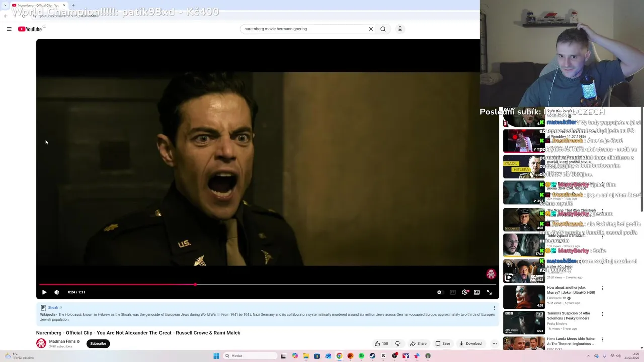Viewport: 644px width, 362px height.
Task: Toggle the autoplay switch
Action: point(440,292)
